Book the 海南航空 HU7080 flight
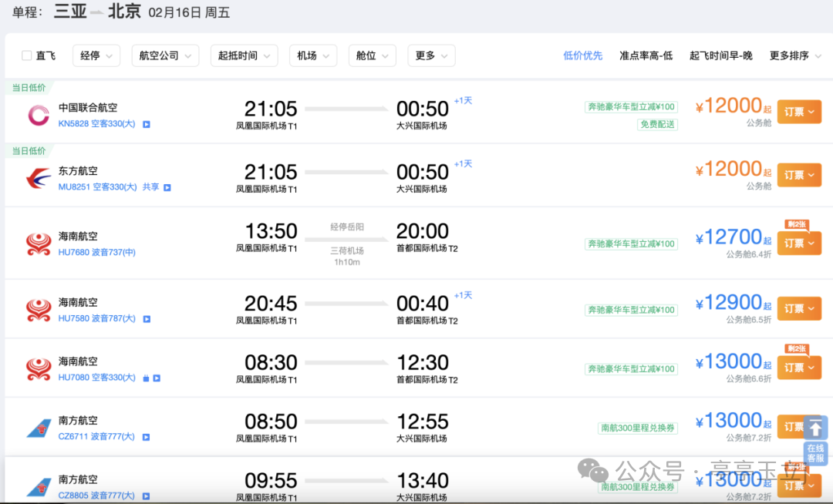 tap(799, 368)
